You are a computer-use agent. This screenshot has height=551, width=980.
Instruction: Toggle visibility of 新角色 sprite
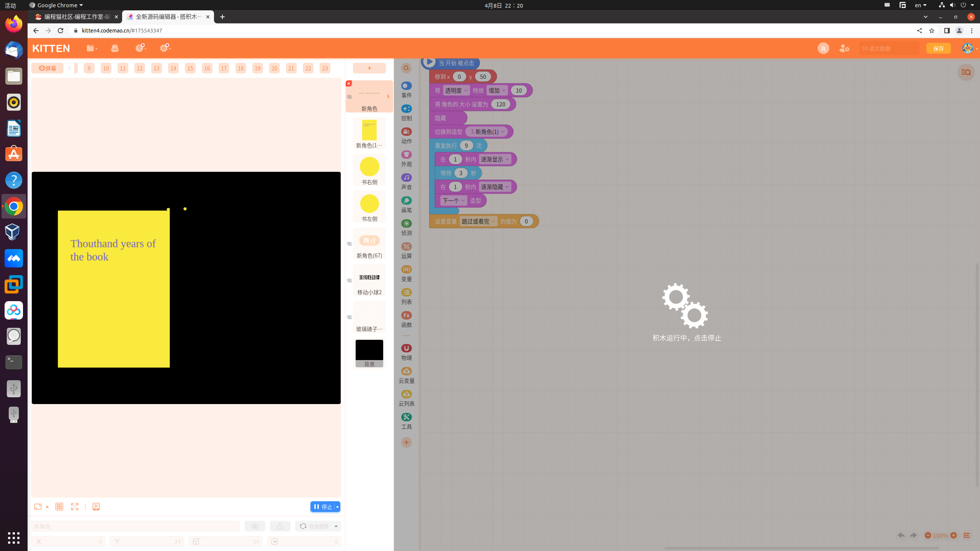coord(349,97)
